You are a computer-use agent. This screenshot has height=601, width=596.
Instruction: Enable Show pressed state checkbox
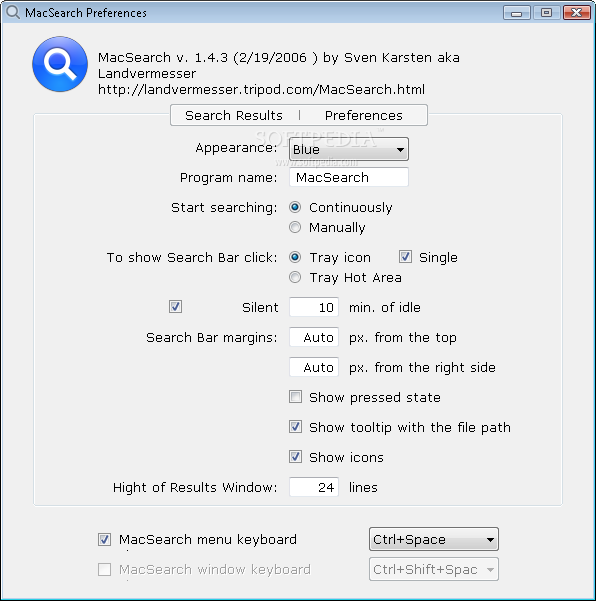[x=296, y=397]
